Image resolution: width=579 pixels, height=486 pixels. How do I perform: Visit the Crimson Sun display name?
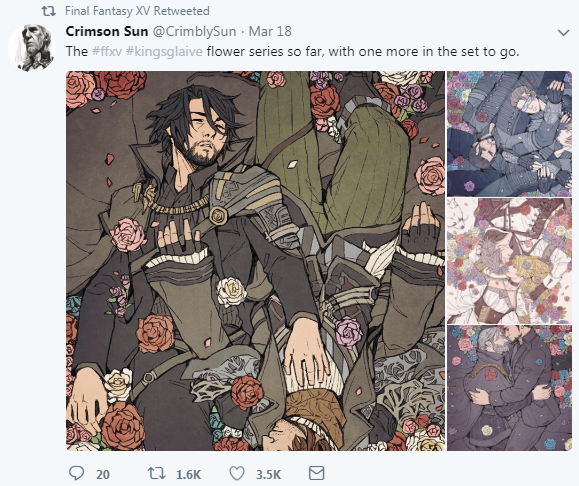point(107,32)
